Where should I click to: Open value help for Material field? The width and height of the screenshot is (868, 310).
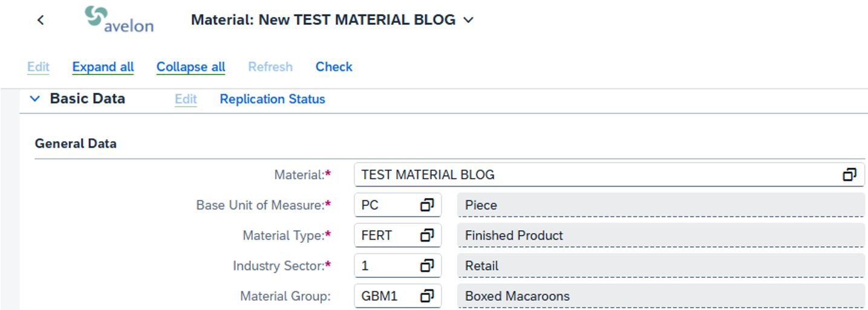[850, 175]
